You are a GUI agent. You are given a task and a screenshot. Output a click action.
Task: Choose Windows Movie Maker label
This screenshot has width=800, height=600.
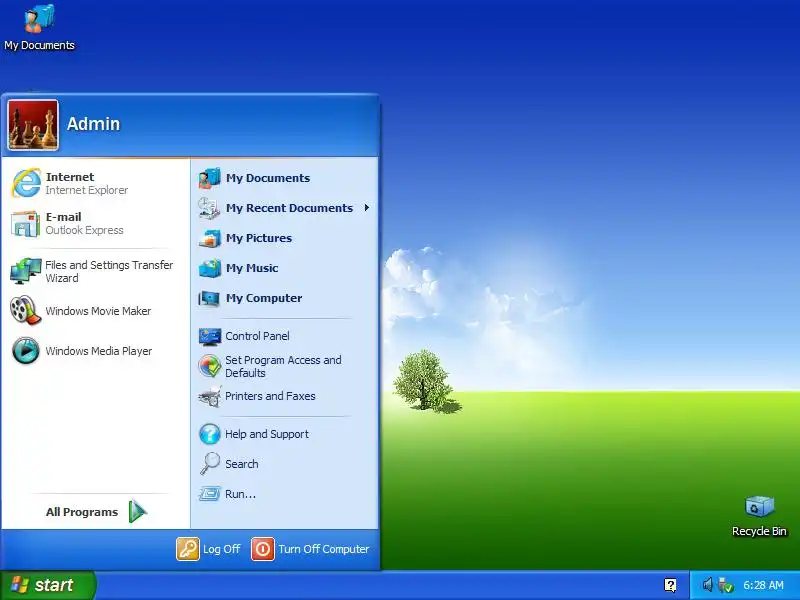98,311
